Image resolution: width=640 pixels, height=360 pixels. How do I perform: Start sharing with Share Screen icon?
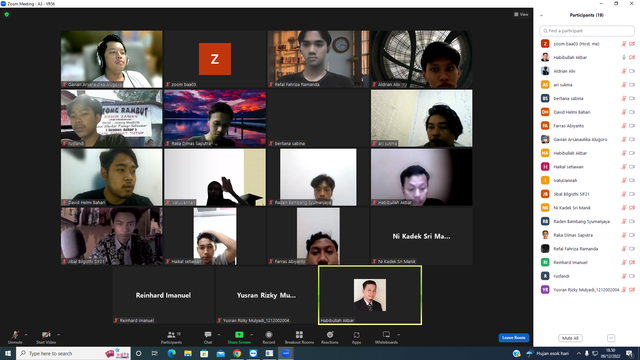239,337
